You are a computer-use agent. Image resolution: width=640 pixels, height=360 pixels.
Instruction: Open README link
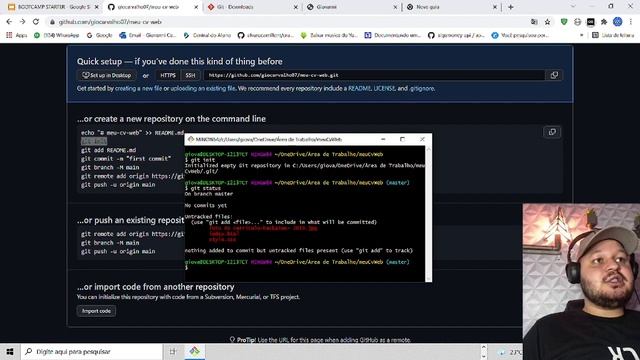coord(359,88)
